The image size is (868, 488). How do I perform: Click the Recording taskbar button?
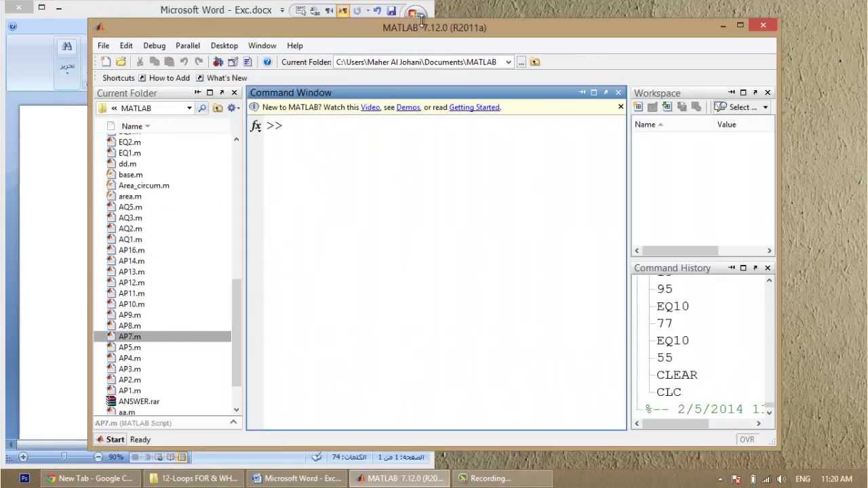pos(503,478)
